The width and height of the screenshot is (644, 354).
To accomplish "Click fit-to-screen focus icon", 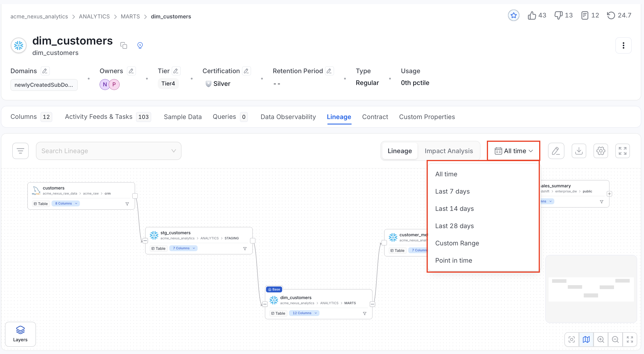I will 571,339.
